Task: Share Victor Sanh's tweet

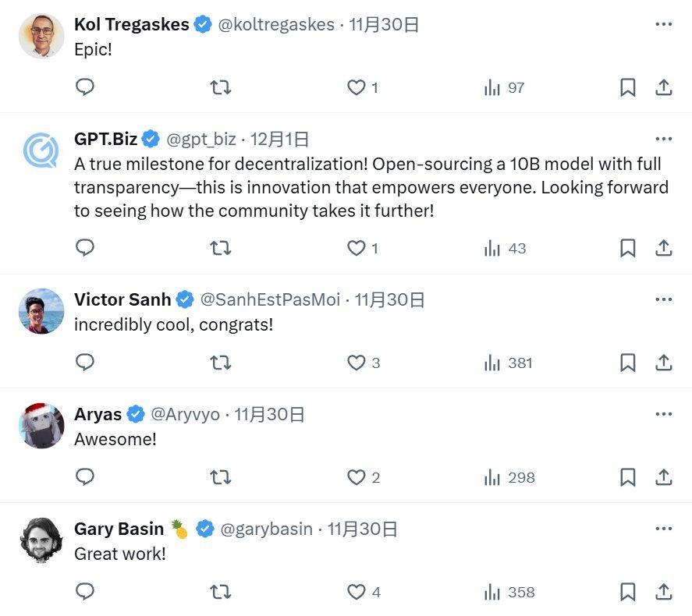Action: [663, 363]
